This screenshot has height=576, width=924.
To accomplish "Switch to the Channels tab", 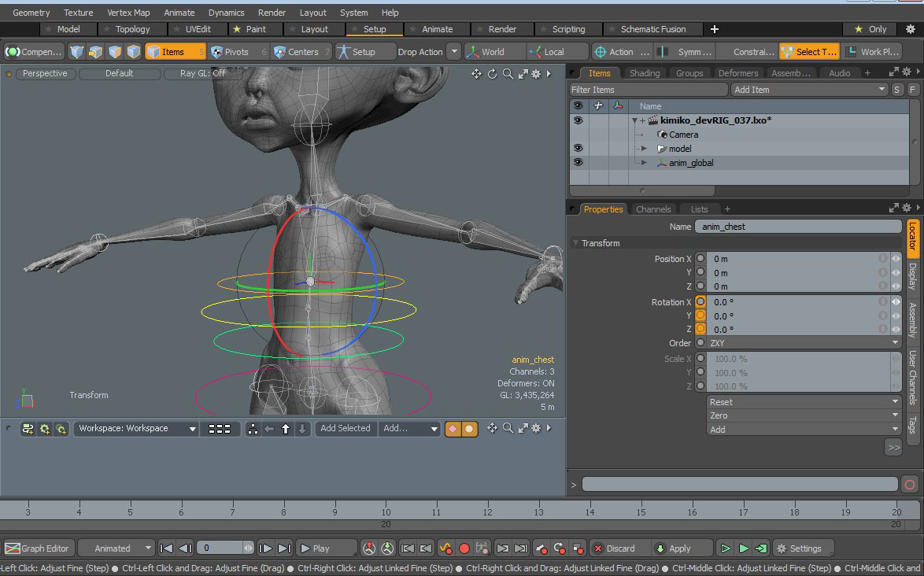I will (x=653, y=209).
